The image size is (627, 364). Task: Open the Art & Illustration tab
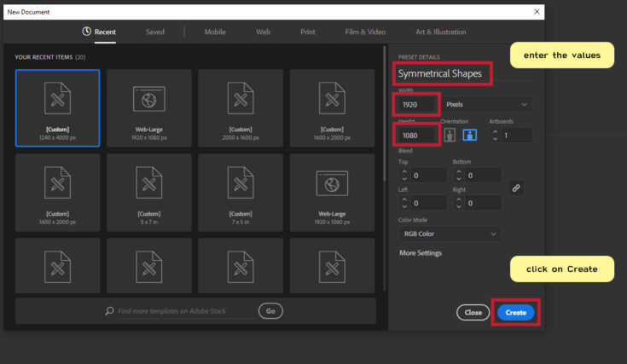[x=440, y=32]
